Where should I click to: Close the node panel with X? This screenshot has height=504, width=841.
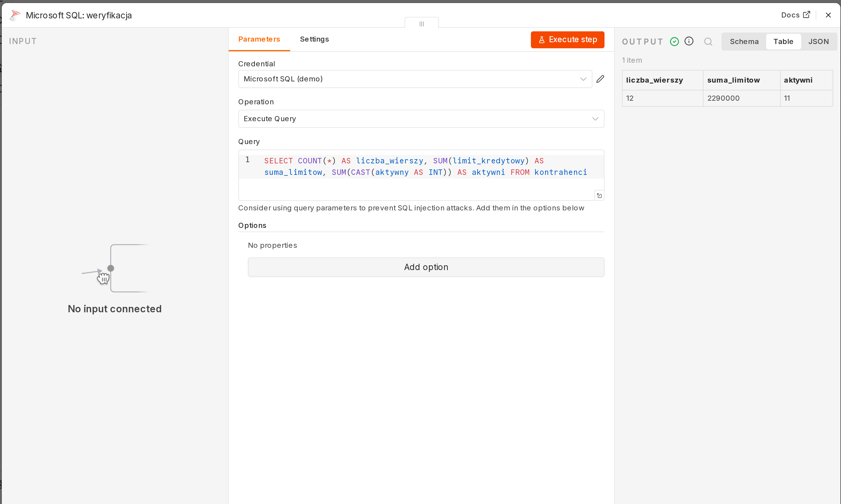coord(828,15)
